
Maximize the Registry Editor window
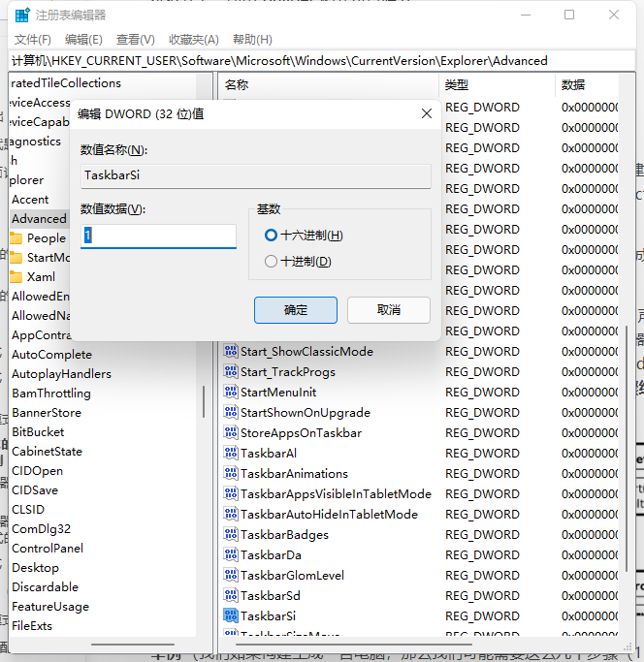[569, 15]
